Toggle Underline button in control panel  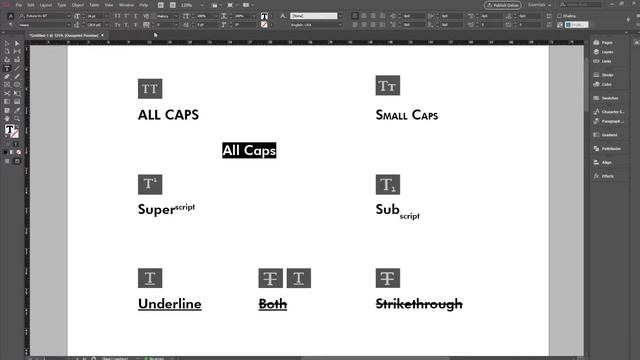136,16
